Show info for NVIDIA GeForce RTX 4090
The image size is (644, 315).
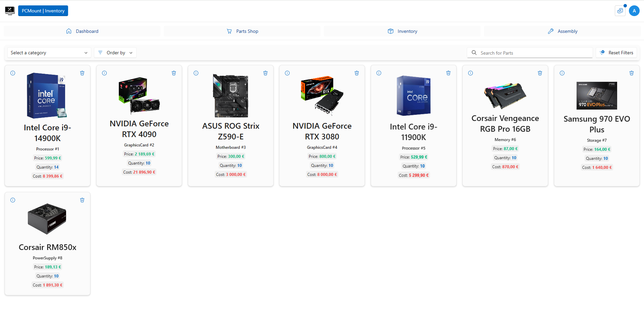pos(104,73)
